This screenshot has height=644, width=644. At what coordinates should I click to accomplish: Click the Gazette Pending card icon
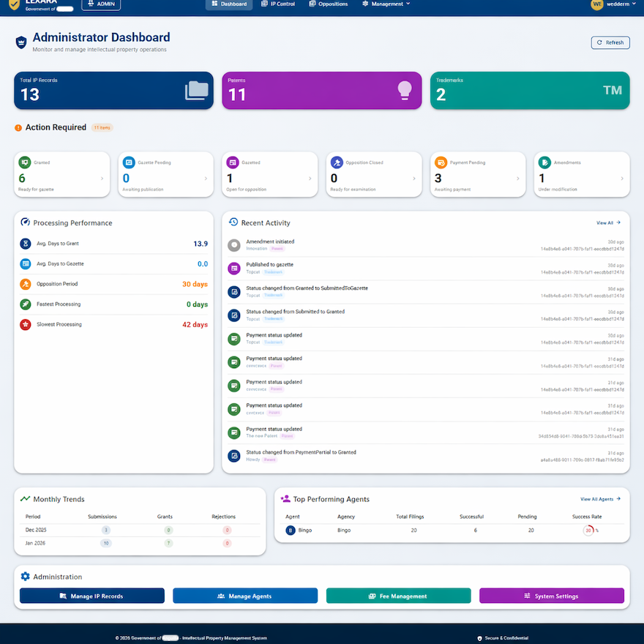129,162
